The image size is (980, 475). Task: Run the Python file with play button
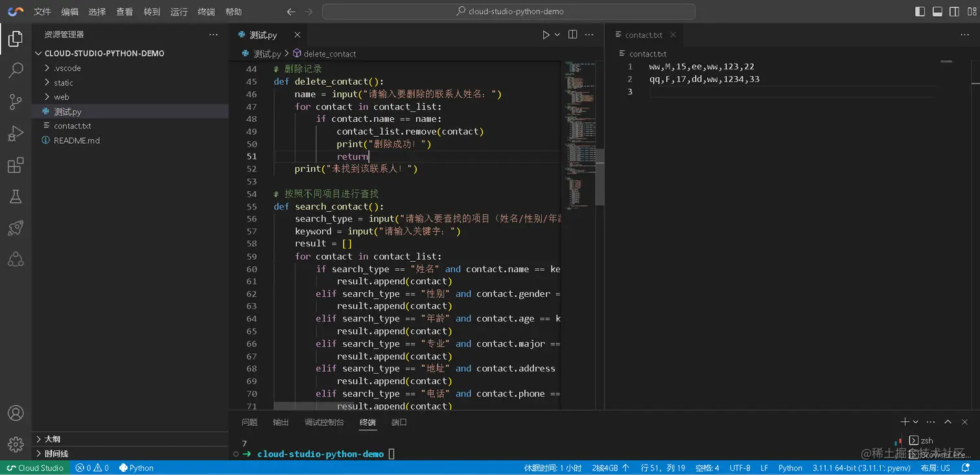click(x=546, y=35)
